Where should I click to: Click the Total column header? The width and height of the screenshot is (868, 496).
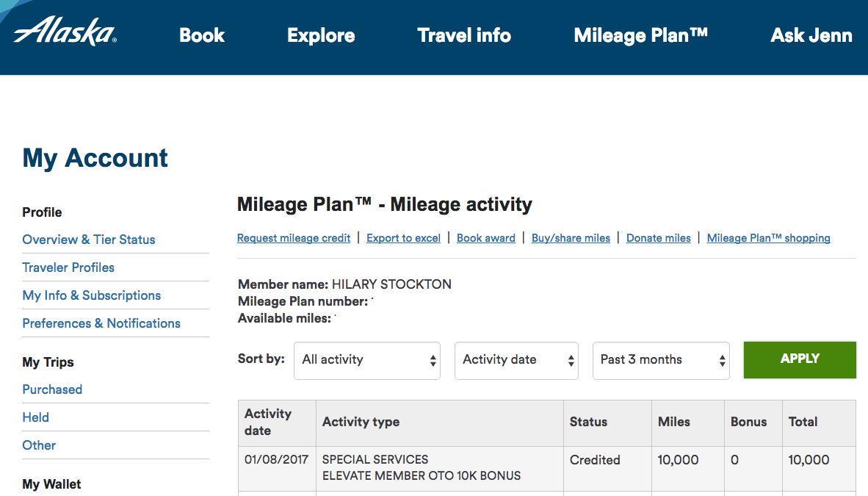[x=819, y=423]
